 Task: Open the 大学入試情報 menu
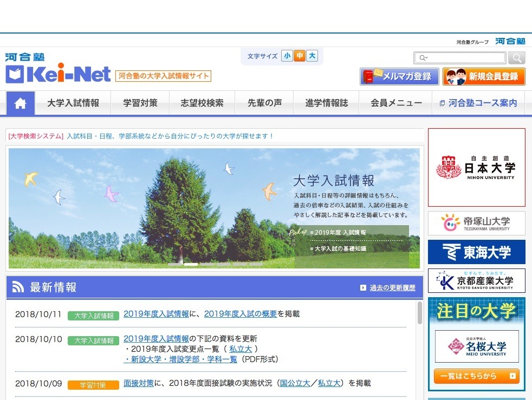[73, 103]
